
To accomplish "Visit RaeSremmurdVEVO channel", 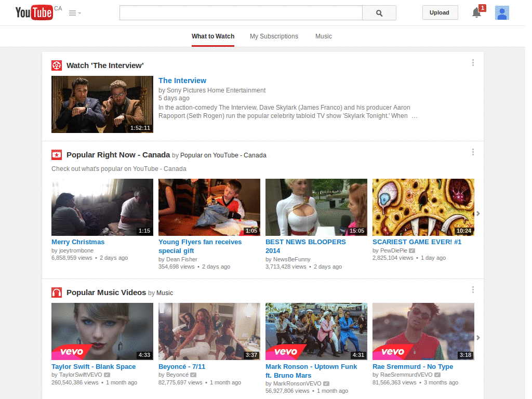I will 406,375.
